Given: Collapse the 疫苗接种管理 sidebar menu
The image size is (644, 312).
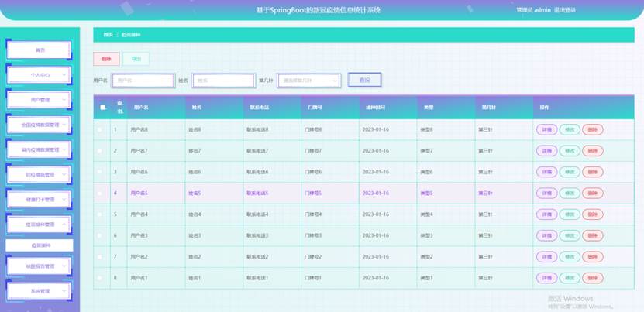Looking at the screenshot, I should tap(40, 225).
